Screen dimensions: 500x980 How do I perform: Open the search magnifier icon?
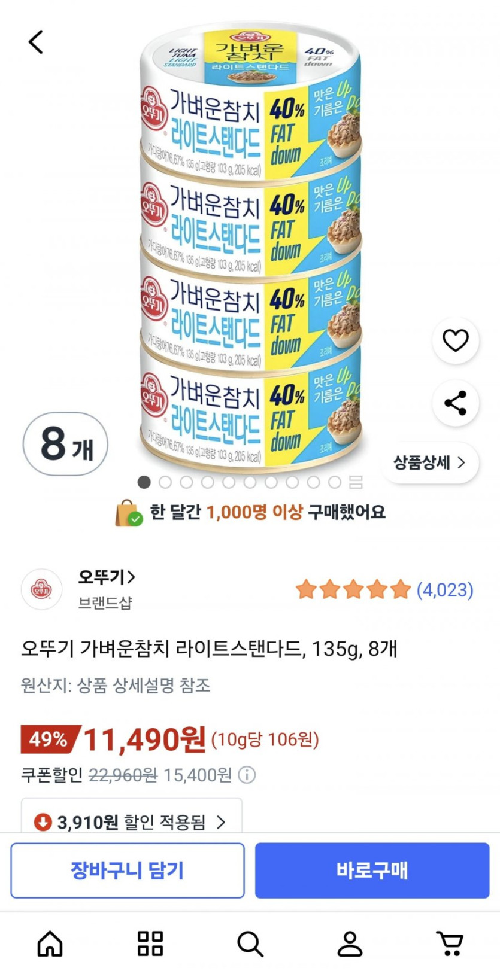pyautogui.click(x=250, y=944)
